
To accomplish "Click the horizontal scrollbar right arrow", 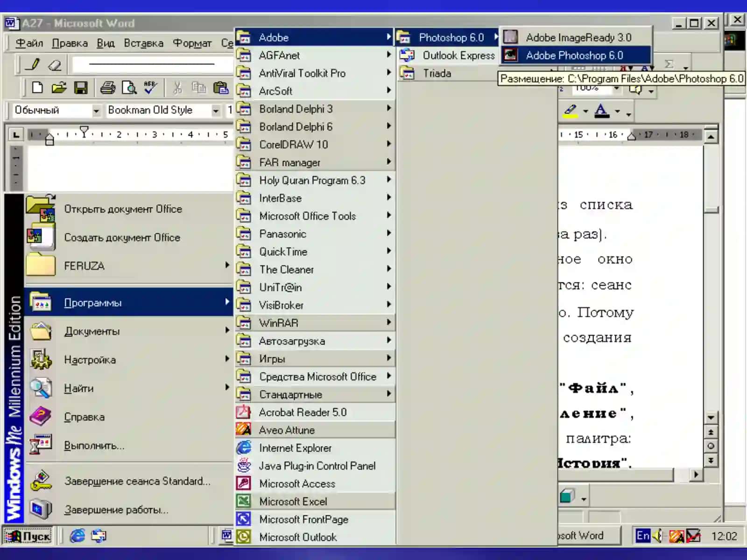I will pyautogui.click(x=696, y=475).
